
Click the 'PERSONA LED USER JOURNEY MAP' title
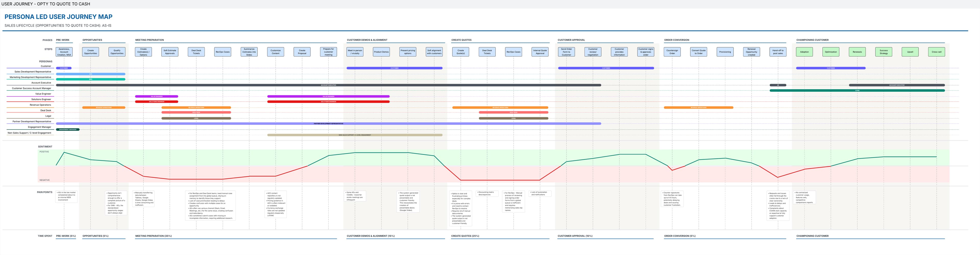[x=59, y=17]
